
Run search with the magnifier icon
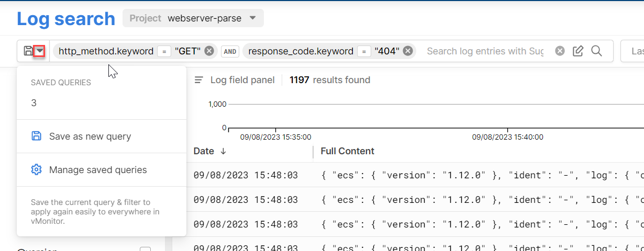point(596,51)
